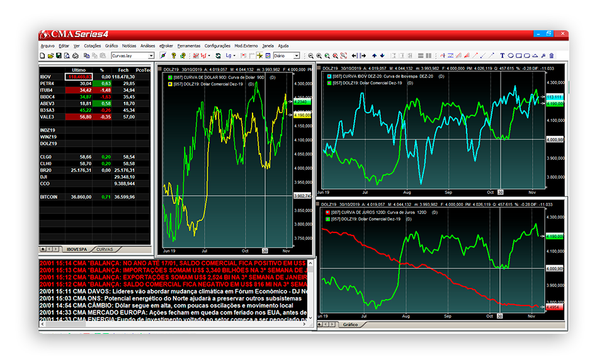Screen dimensions: 607x364
Task: Click the zoom in magnifier icon
Action: point(319,56)
